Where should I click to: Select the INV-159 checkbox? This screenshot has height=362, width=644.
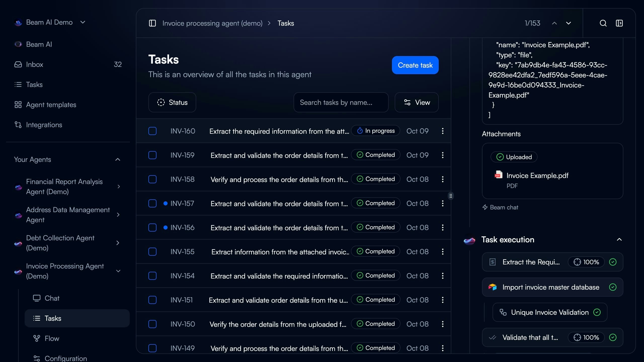pos(152,155)
